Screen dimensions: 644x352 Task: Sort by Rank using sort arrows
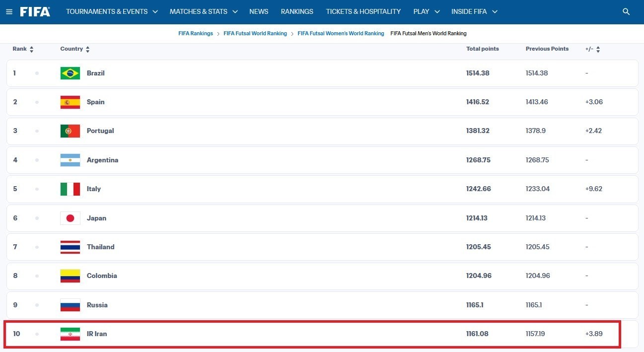point(32,49)
